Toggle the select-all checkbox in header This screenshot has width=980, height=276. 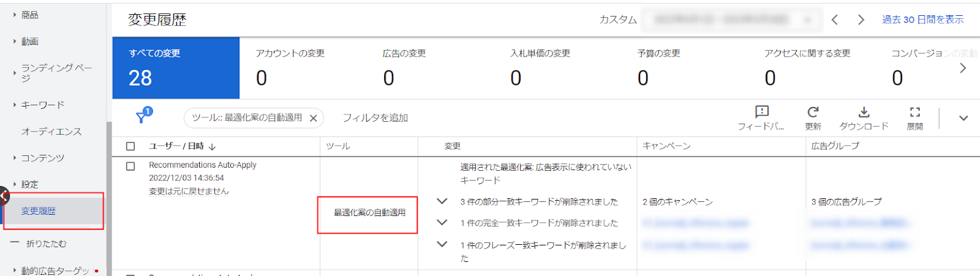(130, 146)
